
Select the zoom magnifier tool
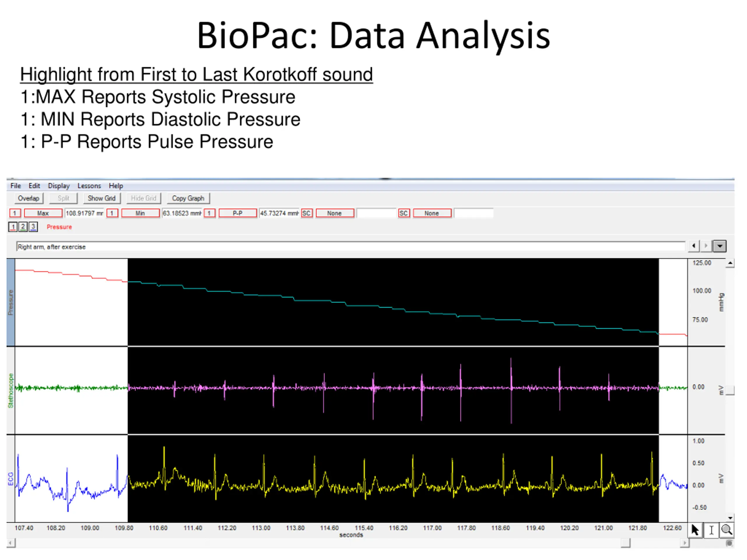point(726,530)
